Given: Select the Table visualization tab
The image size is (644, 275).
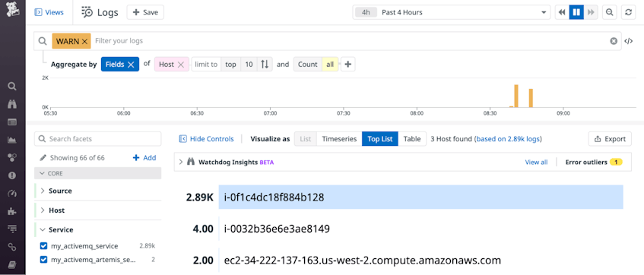Looking at the screenshot, I should pos(412,139).
